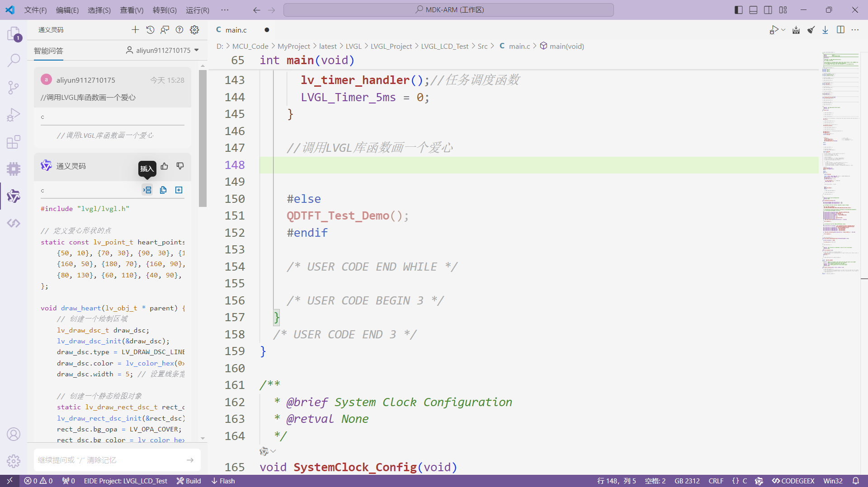Open the Edit (编辑) menu
Screen dimensions: 868x487
coord(67,10)
